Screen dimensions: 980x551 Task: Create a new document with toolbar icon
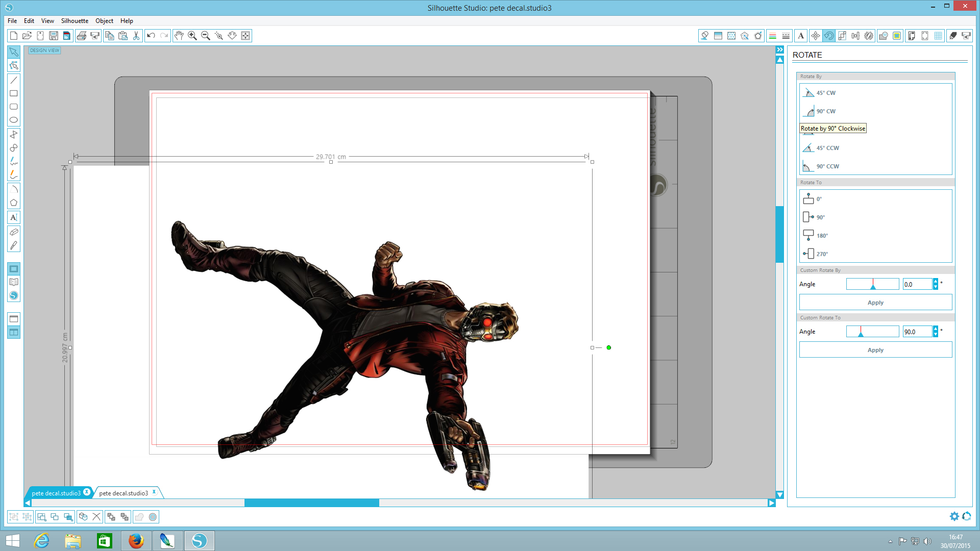14,36
